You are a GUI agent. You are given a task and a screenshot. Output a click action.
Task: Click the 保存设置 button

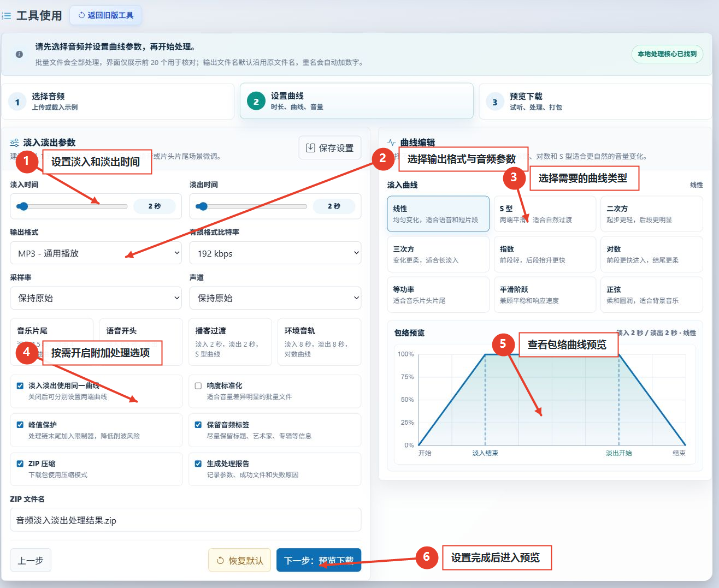pos(330,147)
